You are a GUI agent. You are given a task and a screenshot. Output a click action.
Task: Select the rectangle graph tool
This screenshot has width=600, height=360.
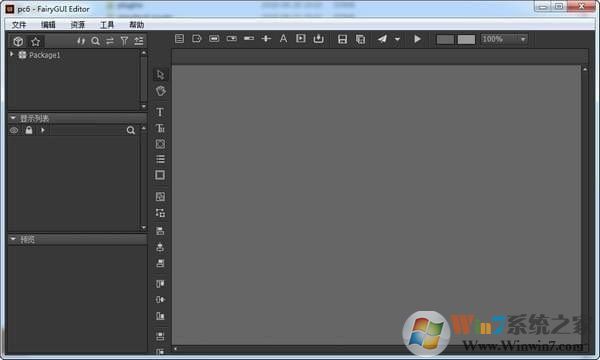click(160, 175)
